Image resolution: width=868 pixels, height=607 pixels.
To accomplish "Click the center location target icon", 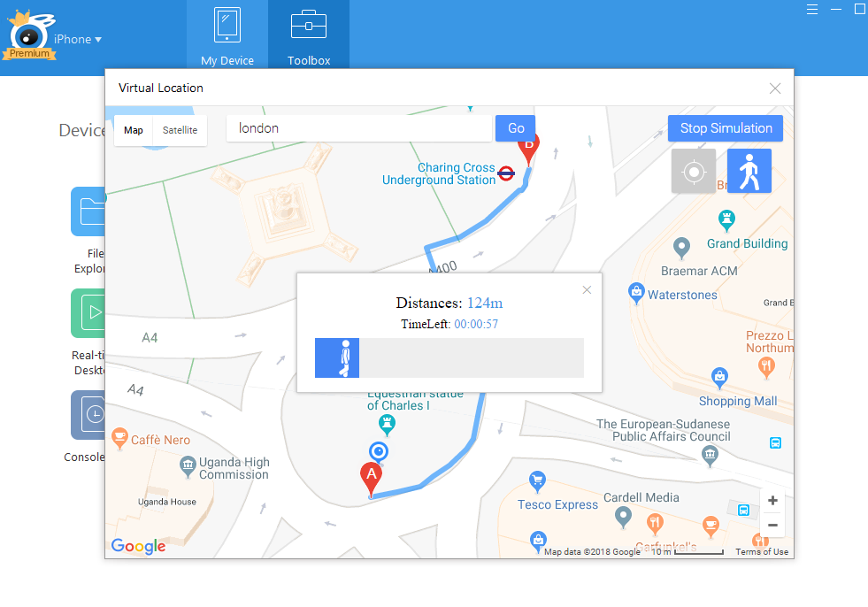I will coord(693,171).
